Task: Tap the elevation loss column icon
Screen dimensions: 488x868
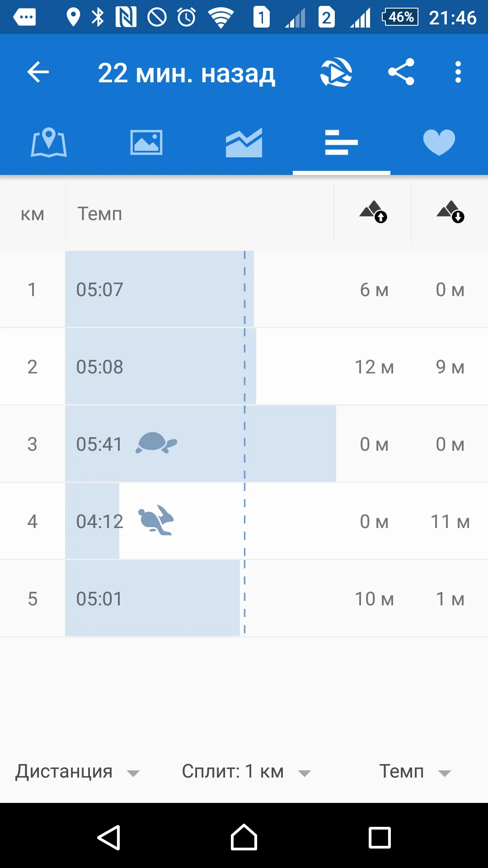Action: point(450,212)
